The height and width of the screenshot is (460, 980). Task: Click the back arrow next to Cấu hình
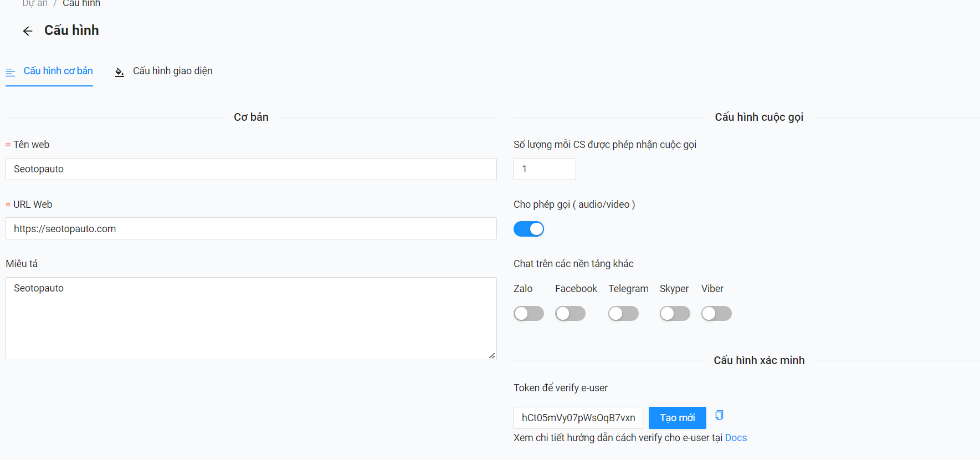pos(28,31)
